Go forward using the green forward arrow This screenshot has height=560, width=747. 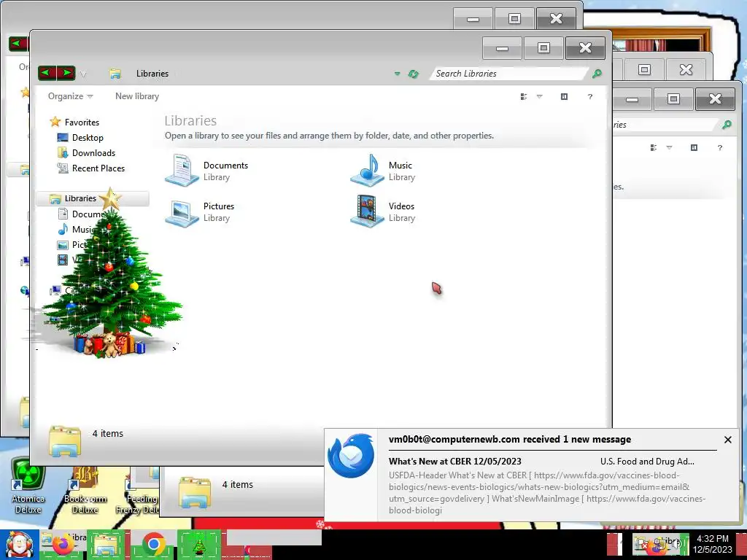pyautogui.click(x=66, y=73)
